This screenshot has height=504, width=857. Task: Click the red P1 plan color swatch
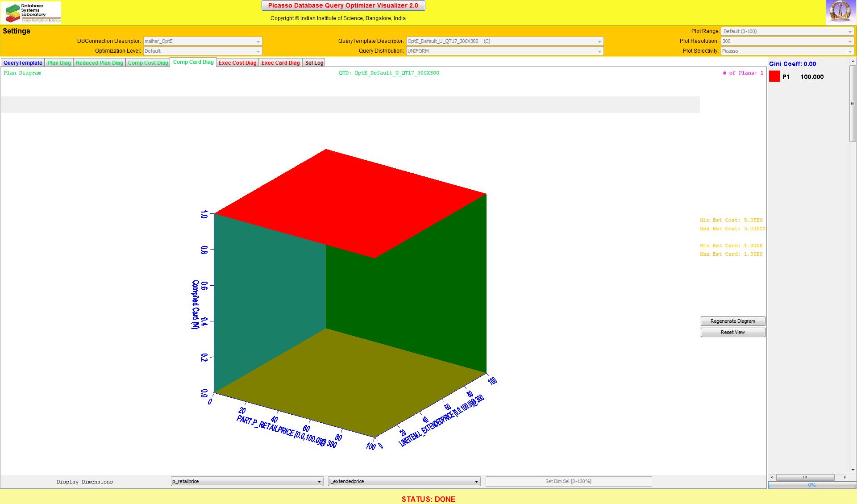[x=774, y=77]
